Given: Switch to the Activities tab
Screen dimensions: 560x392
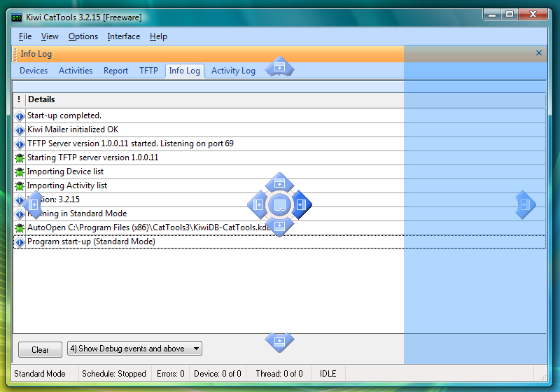Looking at the screenshot, I should (x=76, y=71).
